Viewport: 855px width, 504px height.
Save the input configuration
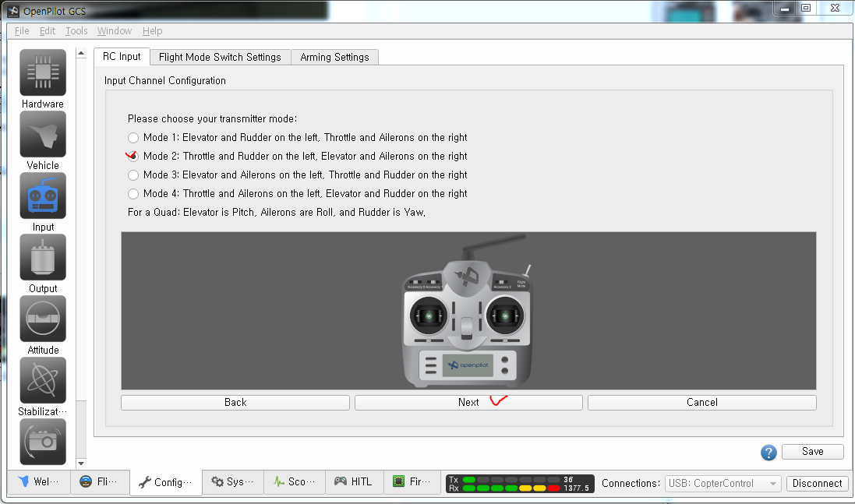[812, 452]
